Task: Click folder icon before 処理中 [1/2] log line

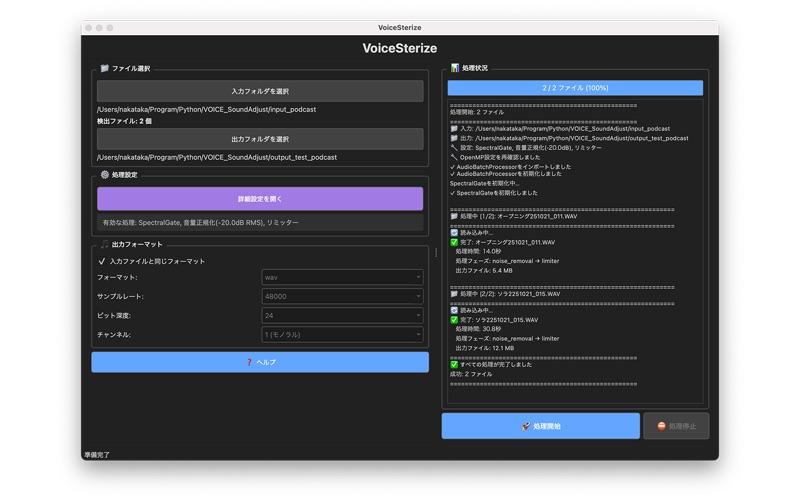Action: coord(454,216)
